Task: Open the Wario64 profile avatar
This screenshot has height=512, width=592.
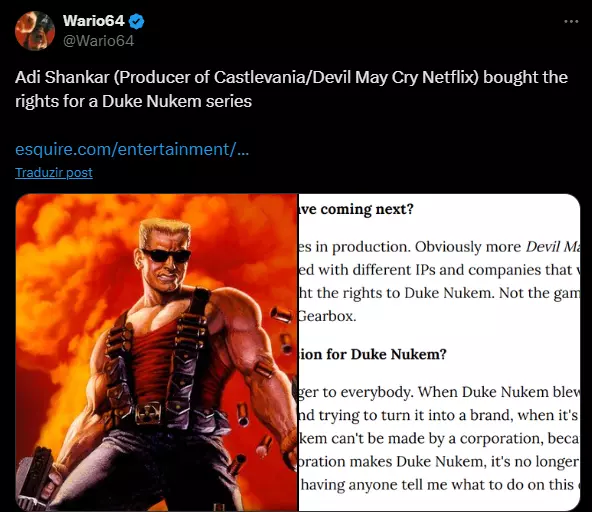Action: [35, 31]
